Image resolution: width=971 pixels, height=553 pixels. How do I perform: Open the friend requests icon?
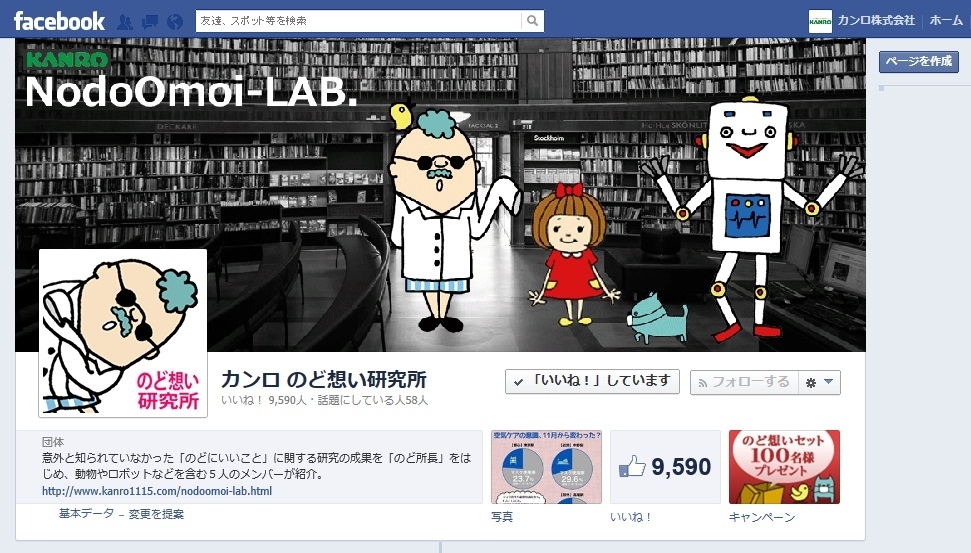tap(125, 22)
